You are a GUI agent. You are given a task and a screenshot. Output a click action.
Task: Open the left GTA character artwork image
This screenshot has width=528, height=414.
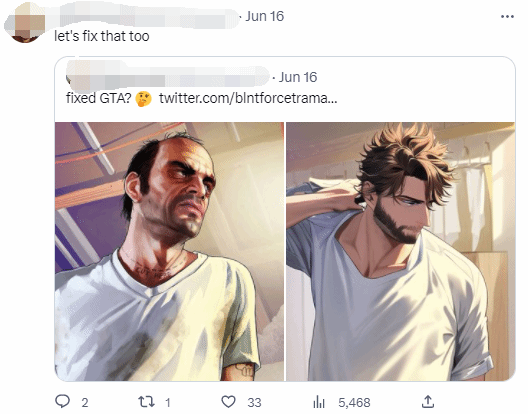pyautogui.click(x=169, y=252)
